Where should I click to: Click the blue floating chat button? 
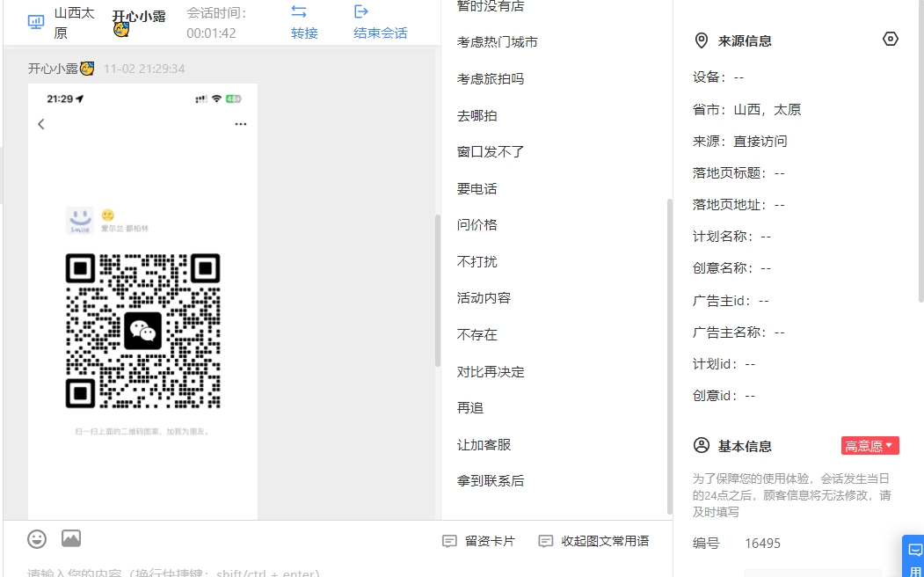point(914,557)
